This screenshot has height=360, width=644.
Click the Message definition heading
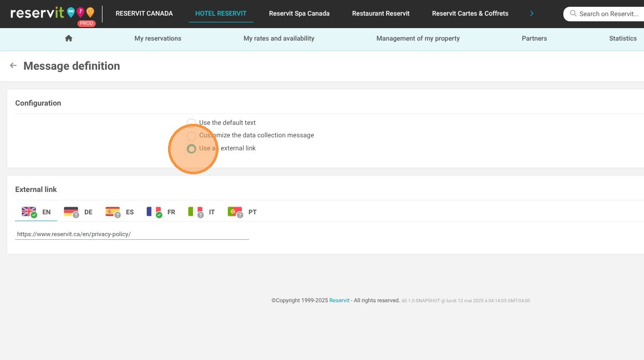click(x=72, y=66)
